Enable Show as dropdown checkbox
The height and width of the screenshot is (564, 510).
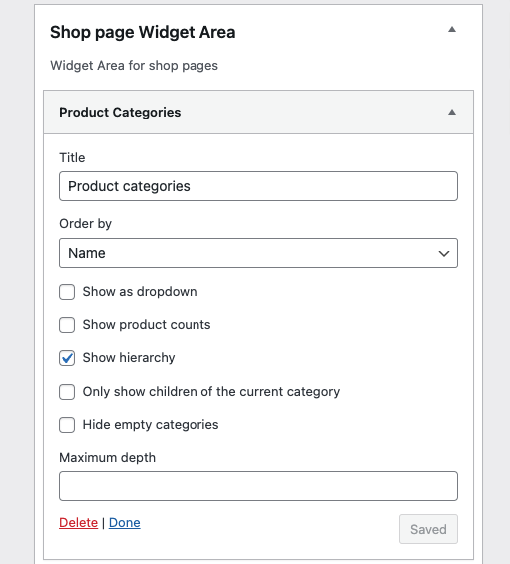tap(67, 292)
